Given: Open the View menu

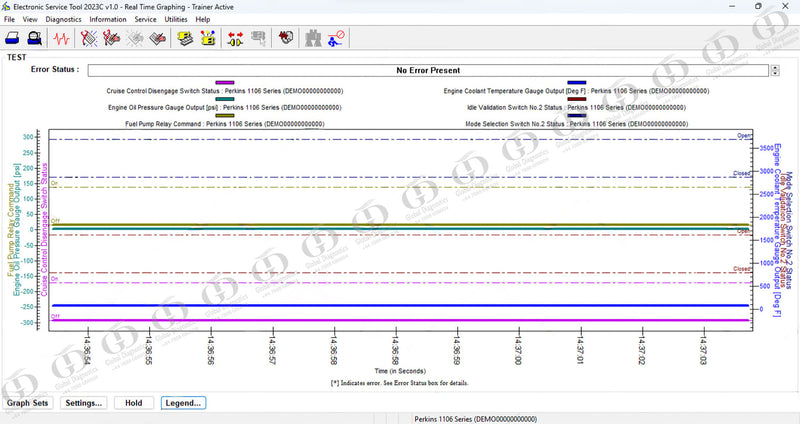Looking at the screenshot, I should click(30, 19).
